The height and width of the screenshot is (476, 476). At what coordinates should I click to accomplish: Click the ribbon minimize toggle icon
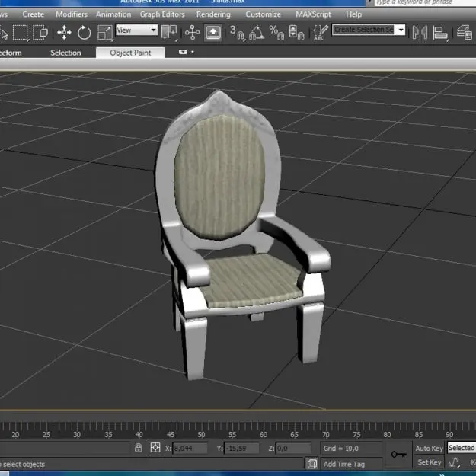click(x=183, y=52)
